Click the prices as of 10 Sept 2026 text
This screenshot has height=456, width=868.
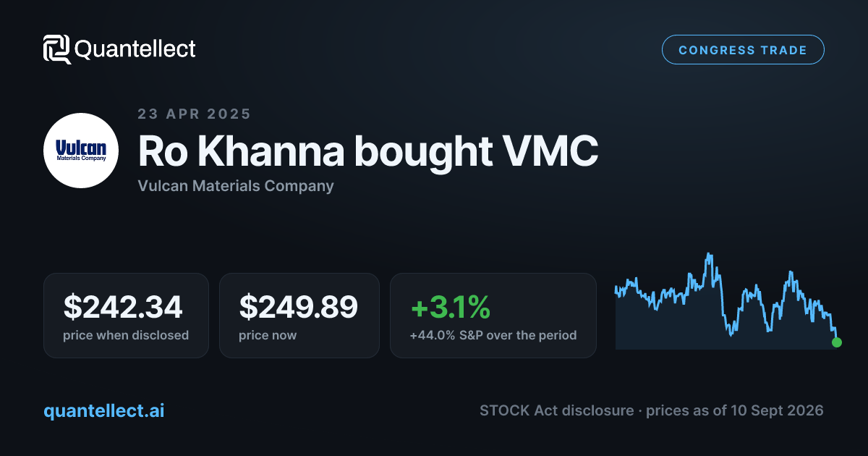pyautogui.click(x=734, y=410)
